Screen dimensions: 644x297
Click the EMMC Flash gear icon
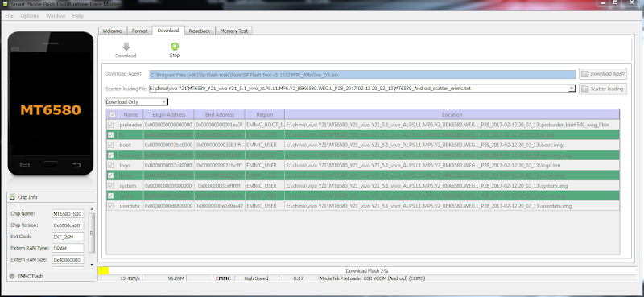pyautogui.click(x=12, y=276)
